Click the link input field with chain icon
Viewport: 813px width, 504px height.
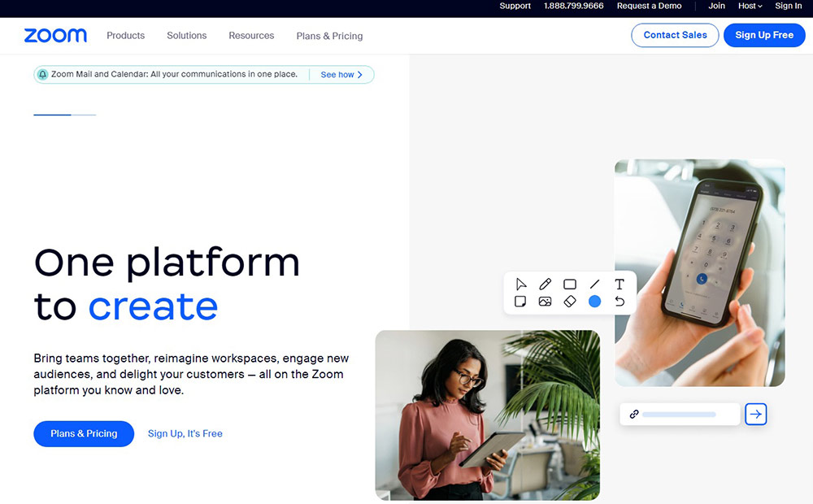[x=680, y=415]
